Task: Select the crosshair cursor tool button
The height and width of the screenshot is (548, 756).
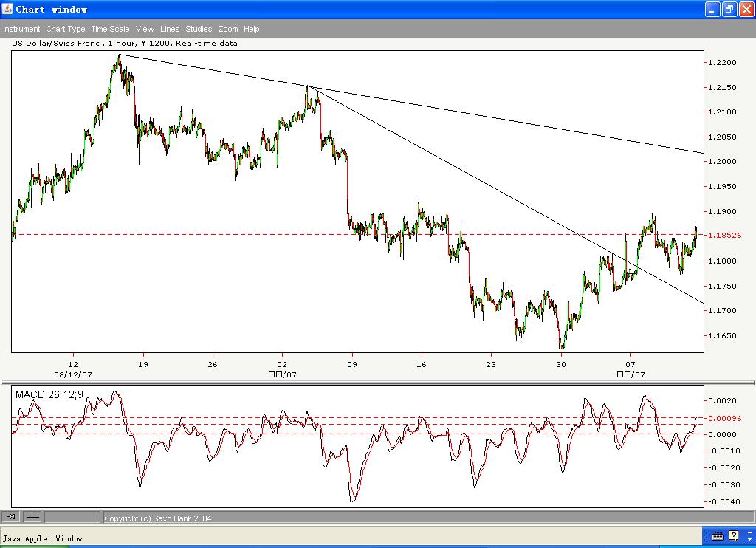Action: pos(32,517)
